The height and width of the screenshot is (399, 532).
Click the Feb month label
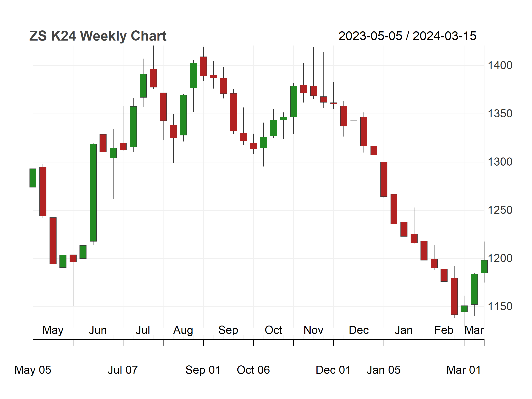pyautogui.click(x=444, y=330)
